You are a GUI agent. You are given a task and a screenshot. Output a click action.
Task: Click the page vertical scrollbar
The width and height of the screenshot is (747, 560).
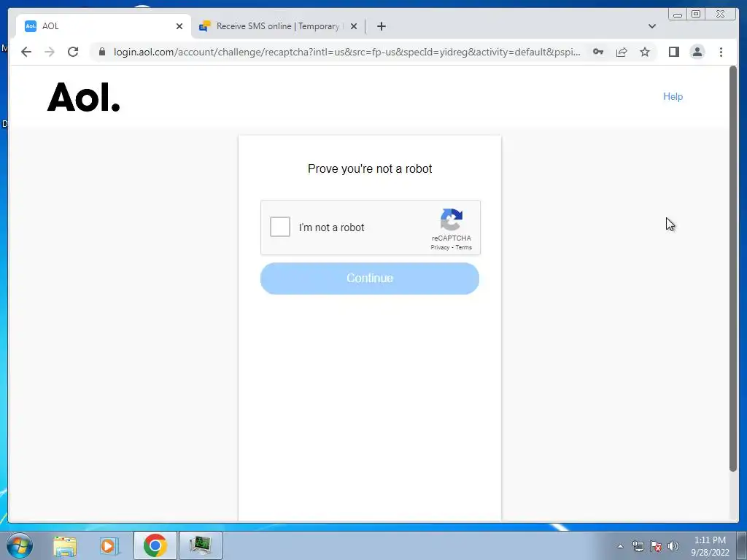point(732,269)
